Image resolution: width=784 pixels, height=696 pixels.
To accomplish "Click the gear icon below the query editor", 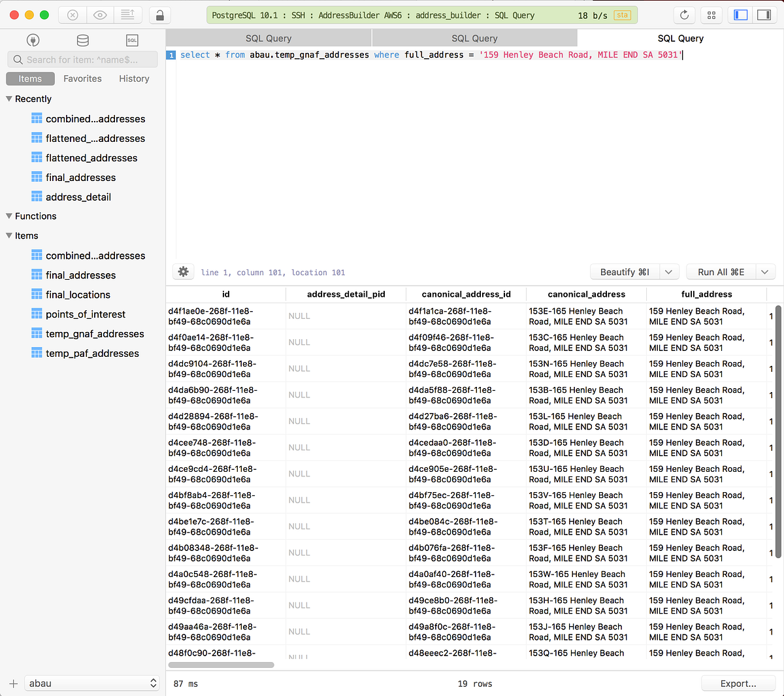I will click(x=183, y=271).
